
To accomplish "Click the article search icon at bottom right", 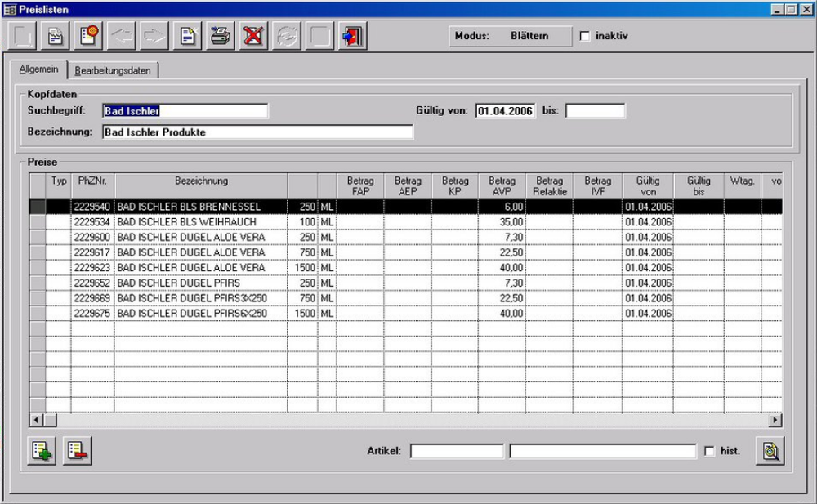I will (x=769, y=451).
